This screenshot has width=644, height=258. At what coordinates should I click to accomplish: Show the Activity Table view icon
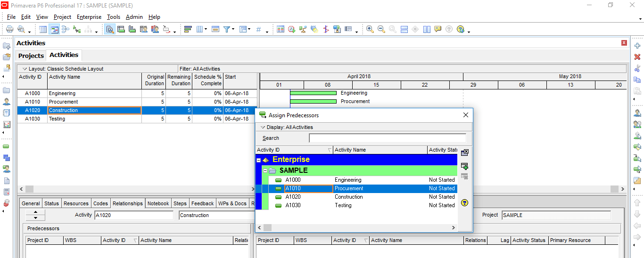pos(43,29)
